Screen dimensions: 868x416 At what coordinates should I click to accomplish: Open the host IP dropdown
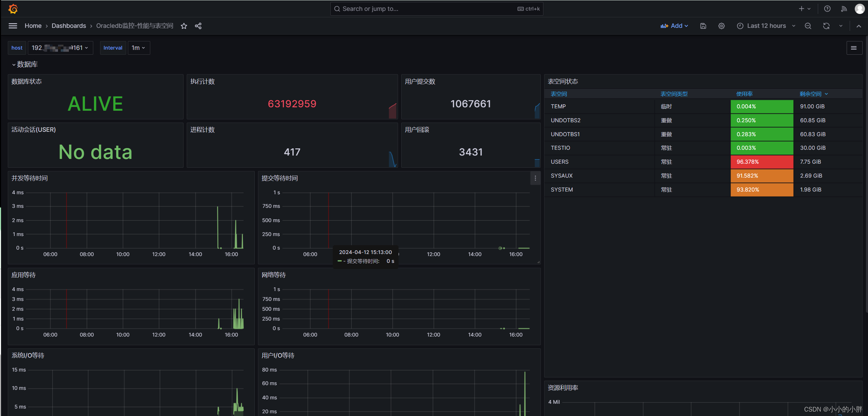click(60, 48)
